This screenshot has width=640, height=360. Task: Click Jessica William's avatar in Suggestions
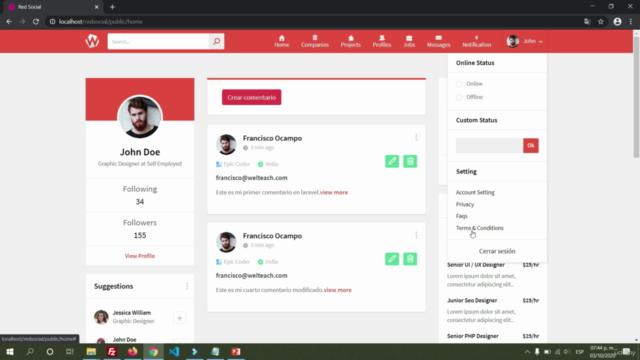pyautogui.click(x=101, y=317)
